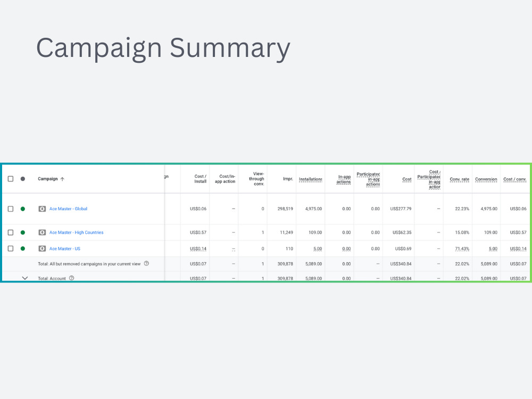Select impressions value 110
This screenshot has height=399, width=532.
[289, 248]
